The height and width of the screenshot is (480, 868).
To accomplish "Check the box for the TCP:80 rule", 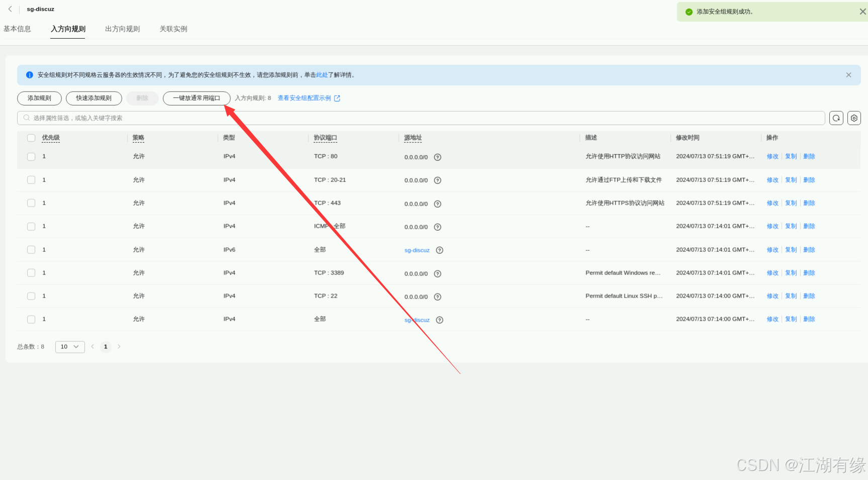I will 31,157.
